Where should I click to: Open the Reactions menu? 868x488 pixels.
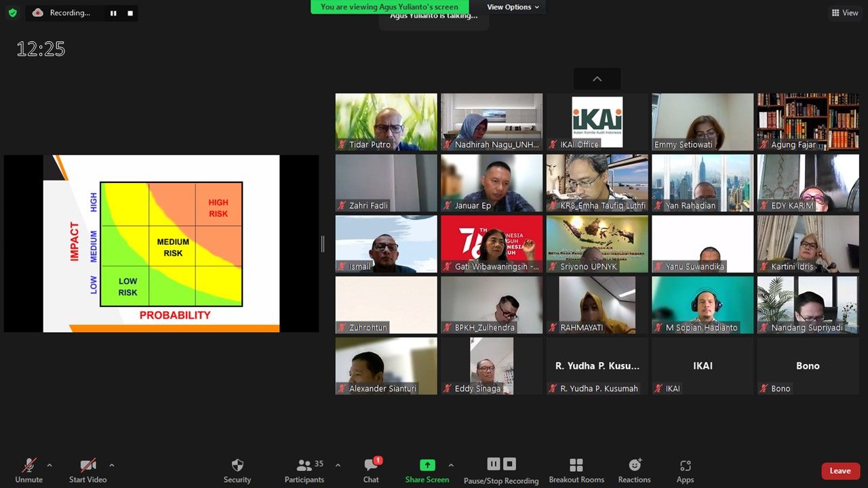click(634, 470)
